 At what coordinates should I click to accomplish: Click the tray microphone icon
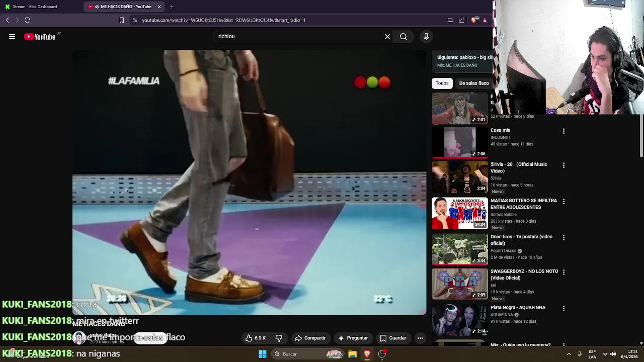click(580, 354)
